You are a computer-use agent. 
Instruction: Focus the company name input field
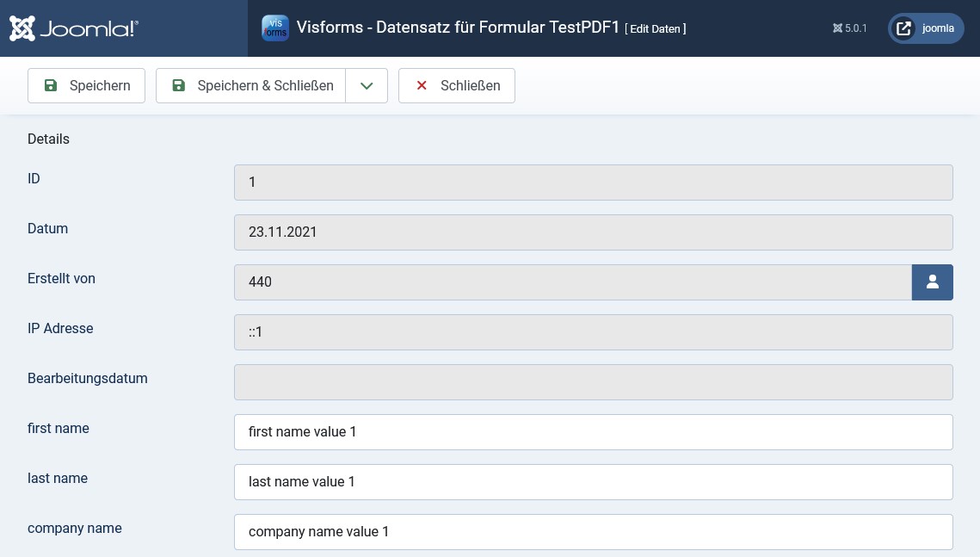[x=593, y=532]
